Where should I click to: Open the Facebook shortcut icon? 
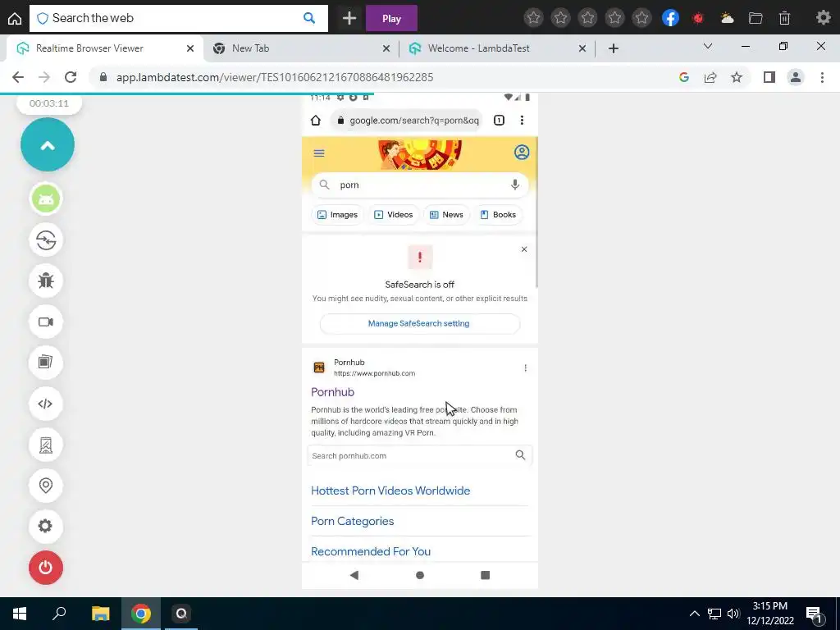[670, 18]
